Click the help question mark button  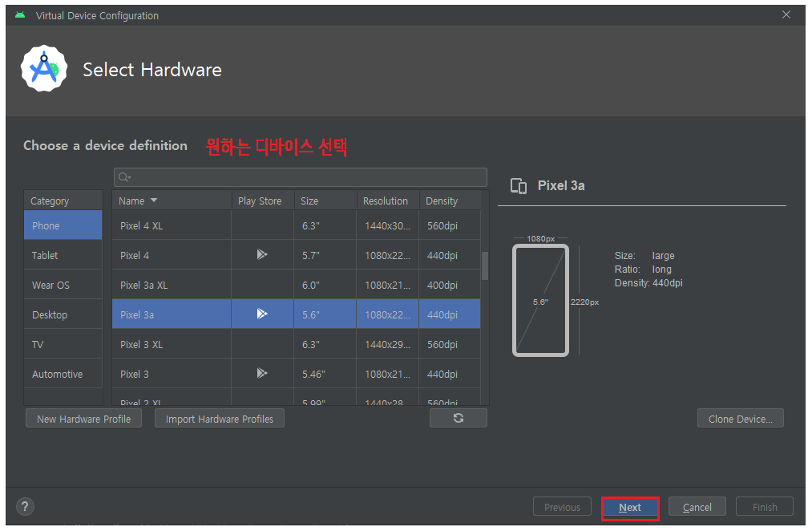coord(25,506)
